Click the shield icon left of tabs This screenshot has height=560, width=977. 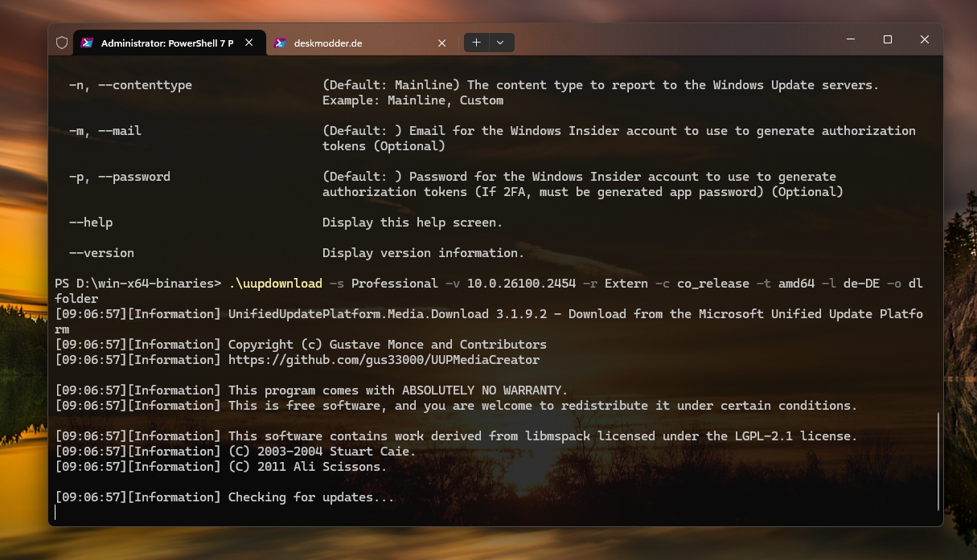[62, 43]
